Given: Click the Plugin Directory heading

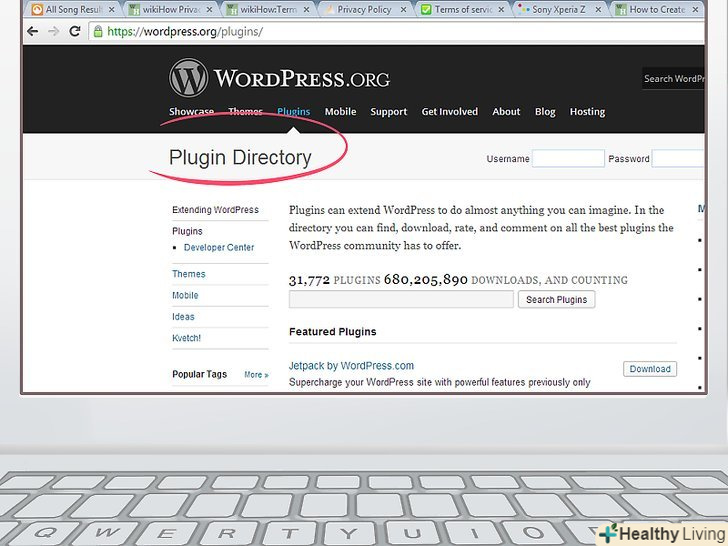Looking at the screenshot, I should (x=240, y=158).
